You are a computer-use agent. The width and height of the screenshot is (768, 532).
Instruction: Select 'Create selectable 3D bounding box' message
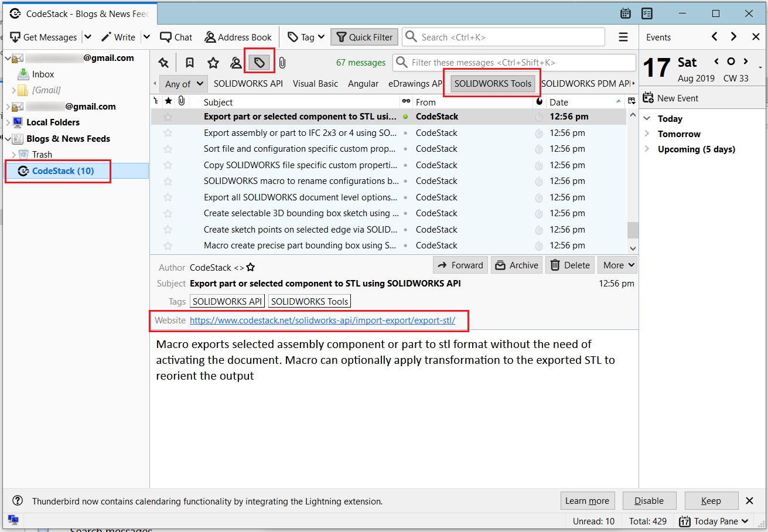coord(301,213)
